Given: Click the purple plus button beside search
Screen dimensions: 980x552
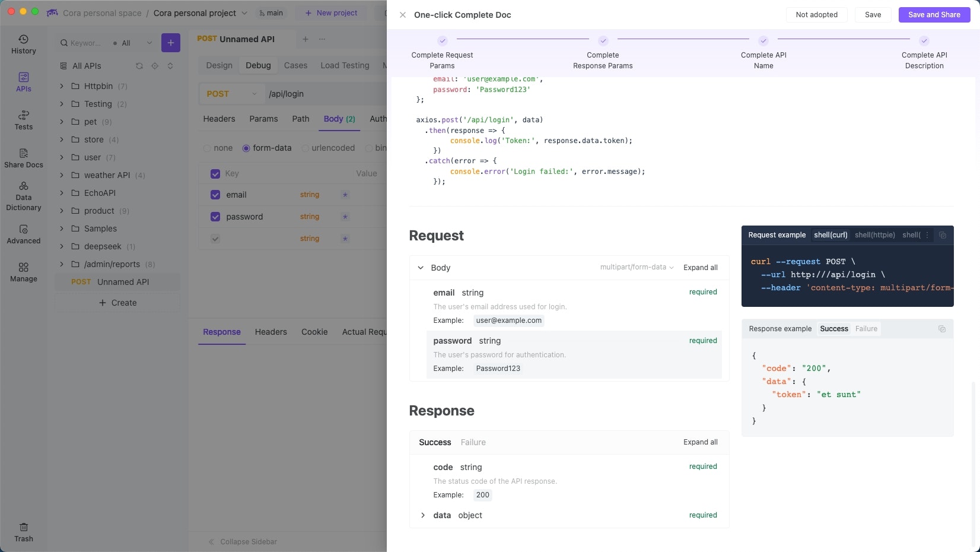Looking at the screenshot, I should click(170, 43).
